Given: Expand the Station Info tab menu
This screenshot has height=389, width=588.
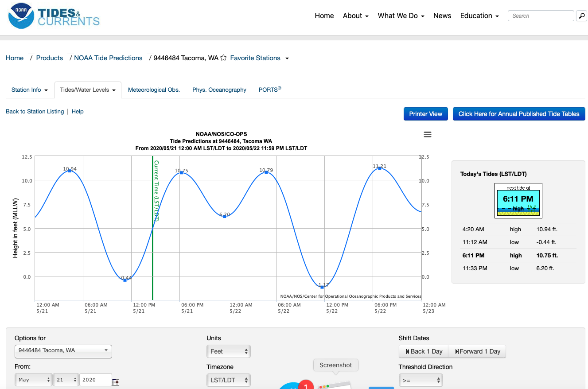Looking at the screenshot, I should click(29, 89).
